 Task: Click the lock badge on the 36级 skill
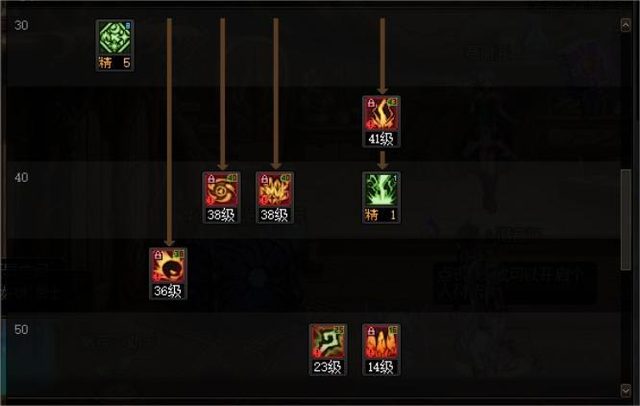(158, 255)
